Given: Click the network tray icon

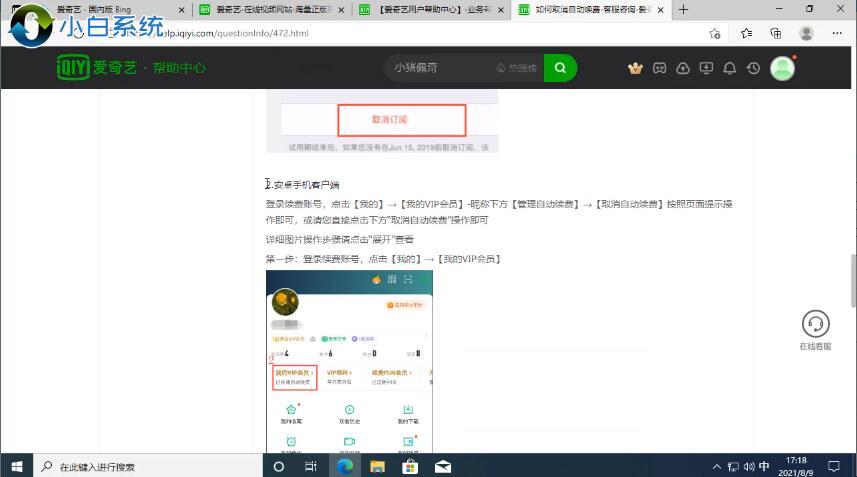Looking at the screenshot, I should click(x=733, y=467).
